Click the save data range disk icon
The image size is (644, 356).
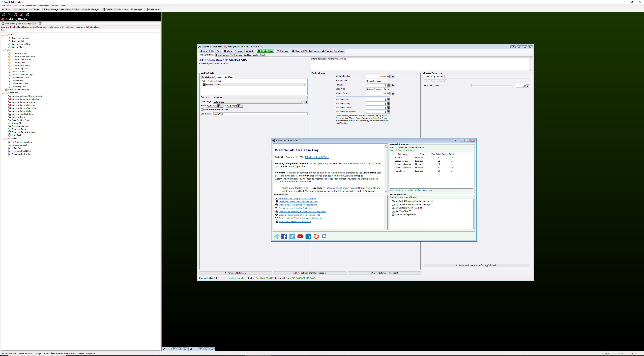[x=306, y=102]
